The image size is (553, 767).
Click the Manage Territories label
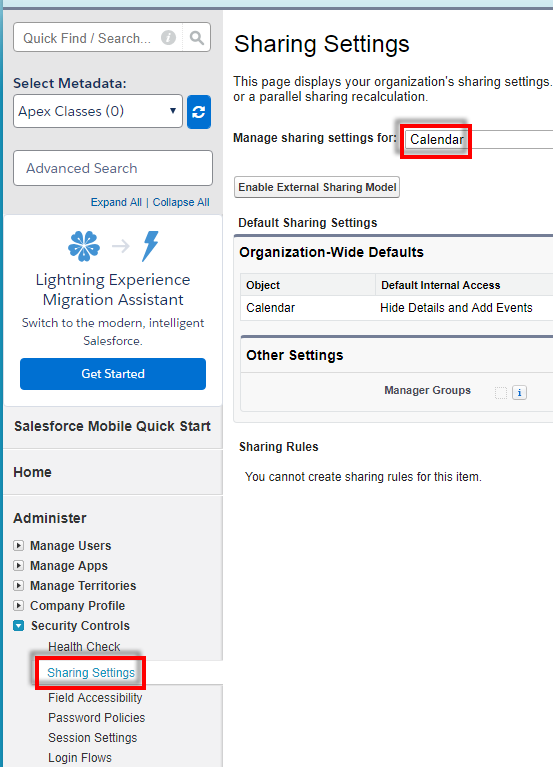coord(83,586)
